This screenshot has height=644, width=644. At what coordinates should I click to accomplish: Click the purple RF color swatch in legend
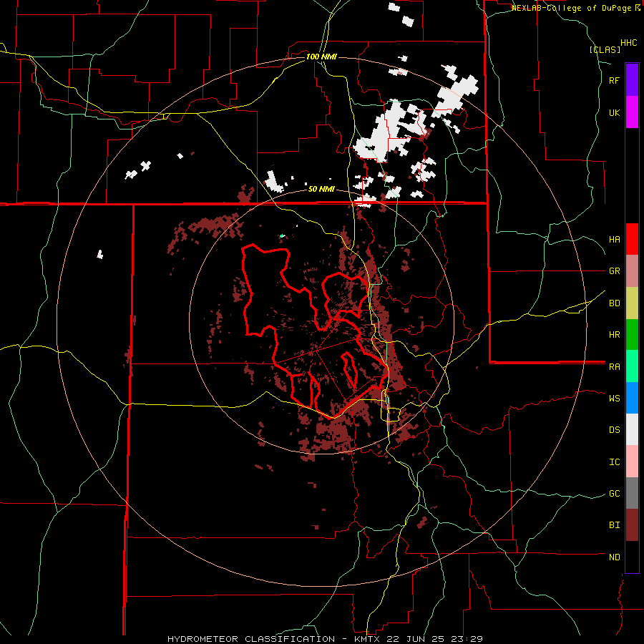(632, 80)
